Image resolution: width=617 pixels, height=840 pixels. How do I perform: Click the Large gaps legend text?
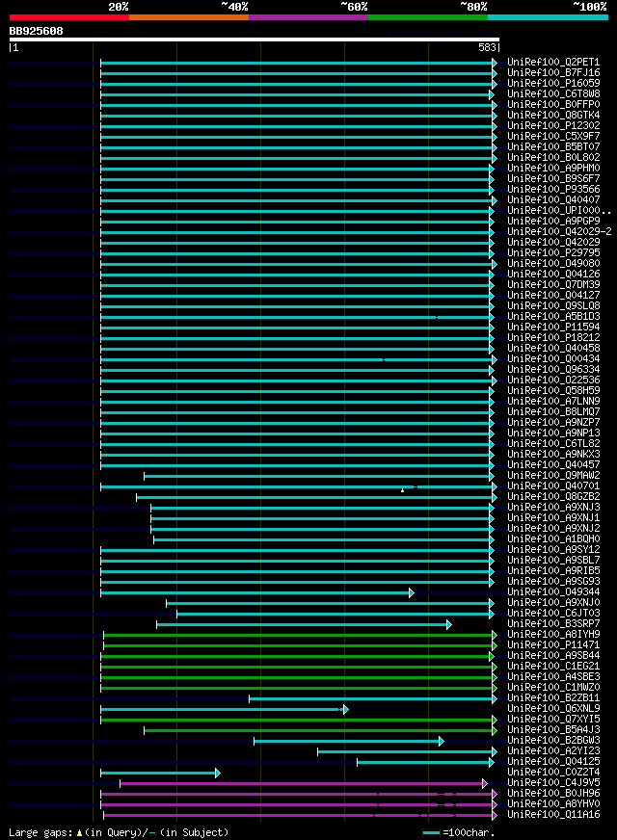(119, 833)
